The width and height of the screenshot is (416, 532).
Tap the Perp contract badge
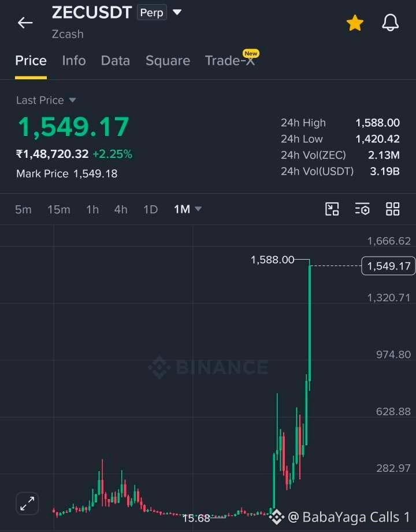click(x=151, y=13)
